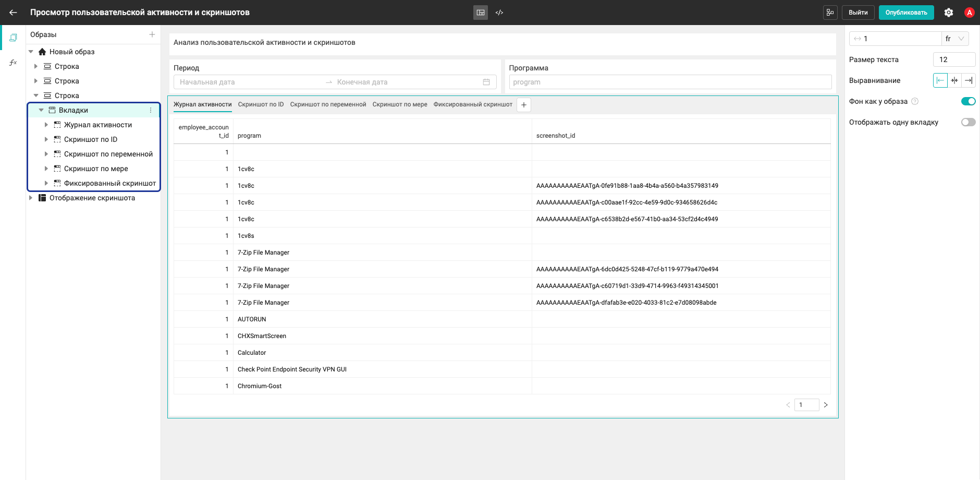This screenshot has width=980, height=480.
Task: Open the fr unit dropdown
Action: [x=955, y=39]
